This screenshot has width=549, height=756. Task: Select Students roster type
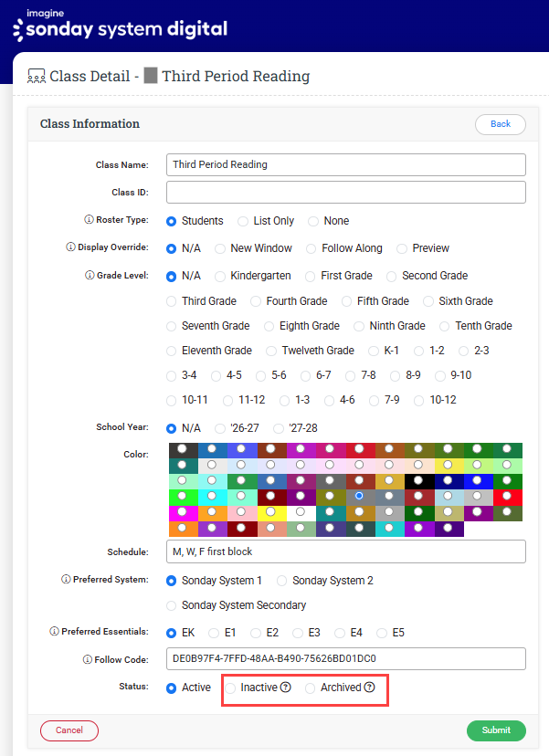171,221
